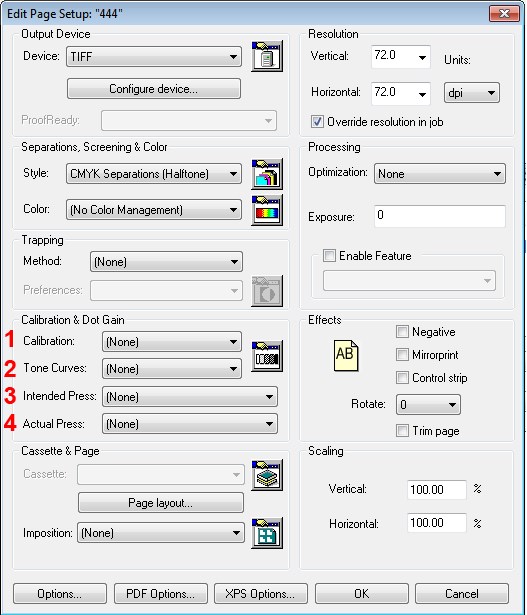Viewport: 527px width, 615px height.
Task: Click the Exposure input field
Action: click(x=440, y=216)
